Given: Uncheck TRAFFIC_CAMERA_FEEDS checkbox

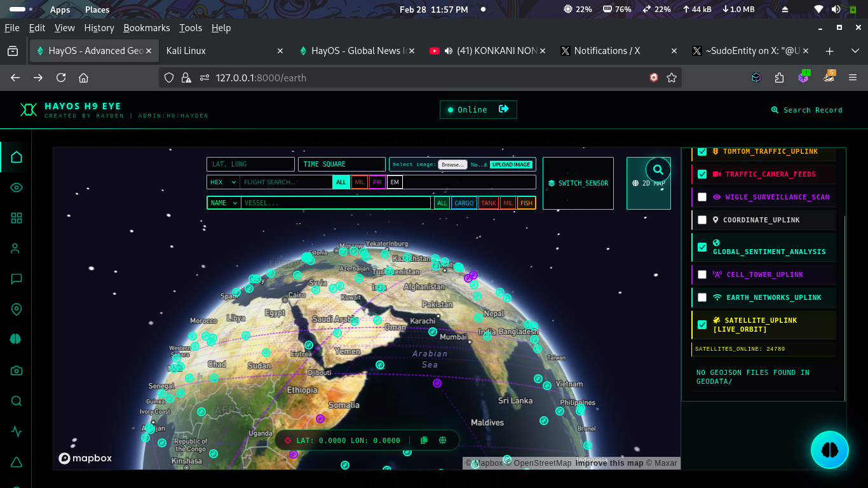Looking at the screenshot, I should pos(702,174).
